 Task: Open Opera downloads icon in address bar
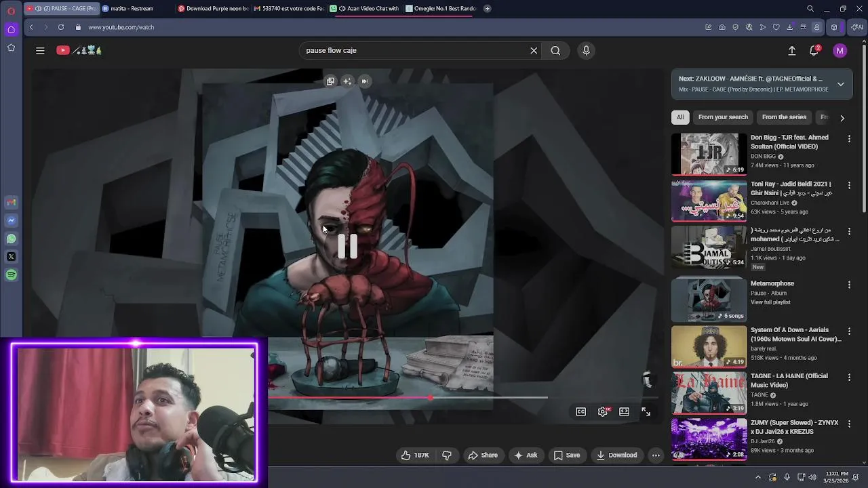pyautogui.click(x=789, y=27)
